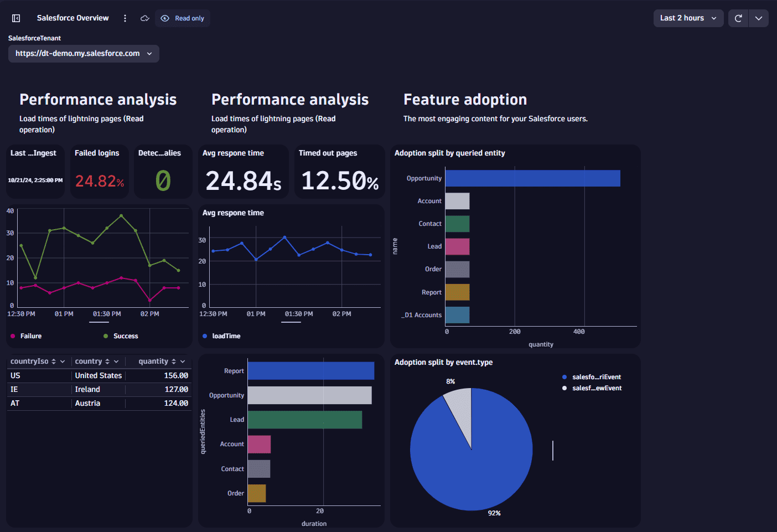This screenshot has height=532, width=777.
Task: Click the Adoption split by event.type title
Action: click(x=443, y=363)
